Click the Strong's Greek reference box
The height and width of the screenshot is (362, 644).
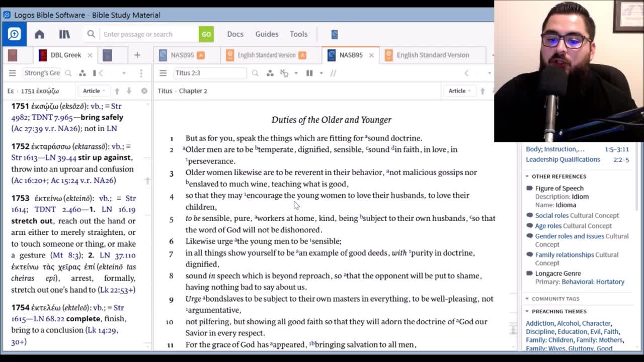[42, 73]
